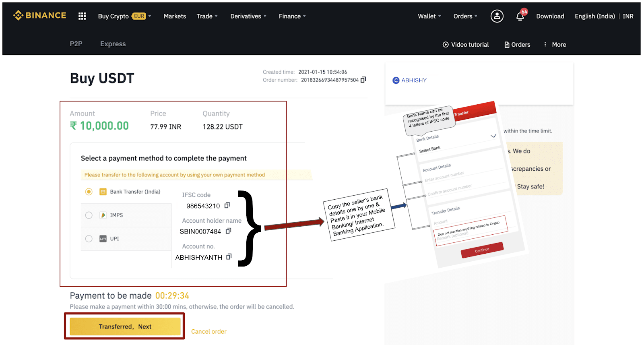Select the UPI radio button

(89, 238)
